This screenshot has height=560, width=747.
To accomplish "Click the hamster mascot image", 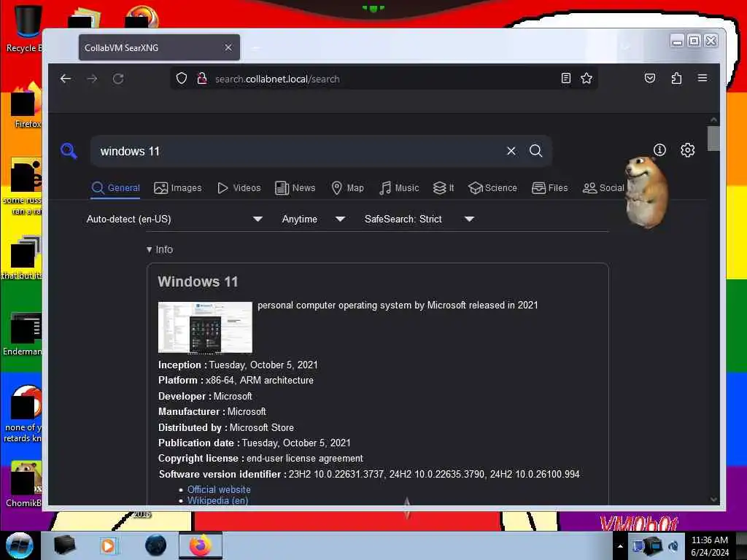I will tap(646, 192).
